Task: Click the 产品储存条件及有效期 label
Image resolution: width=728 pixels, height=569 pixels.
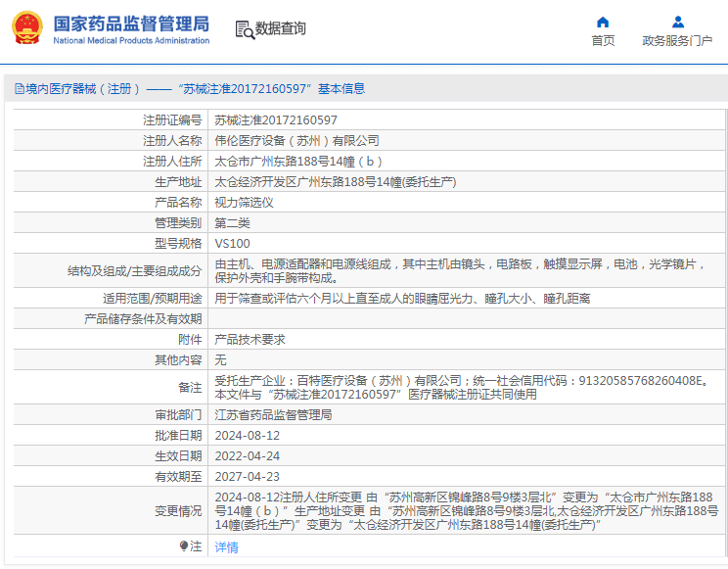Action: click(x=143, y=319)
